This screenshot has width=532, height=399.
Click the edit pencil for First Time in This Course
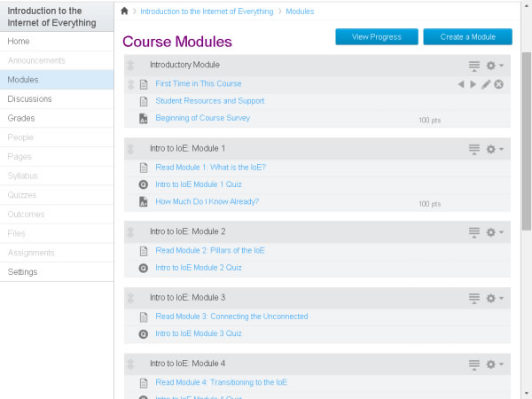[x=486, y=84]
